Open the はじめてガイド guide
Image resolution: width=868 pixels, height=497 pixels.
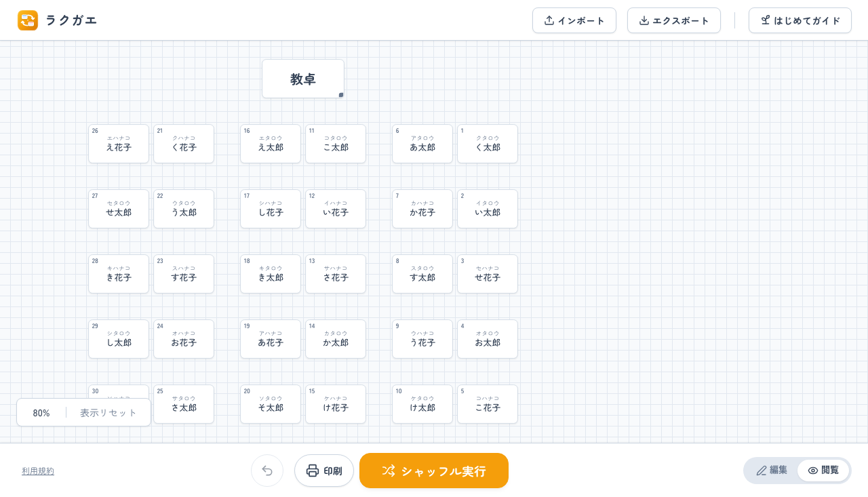tap(800, 20)
